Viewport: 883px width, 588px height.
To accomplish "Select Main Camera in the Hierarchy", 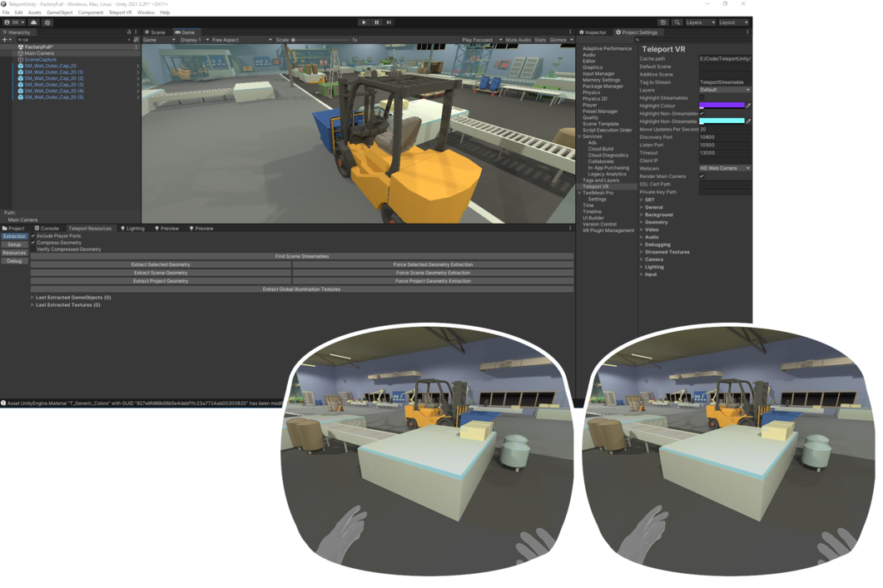I will [x=39, y=53].
